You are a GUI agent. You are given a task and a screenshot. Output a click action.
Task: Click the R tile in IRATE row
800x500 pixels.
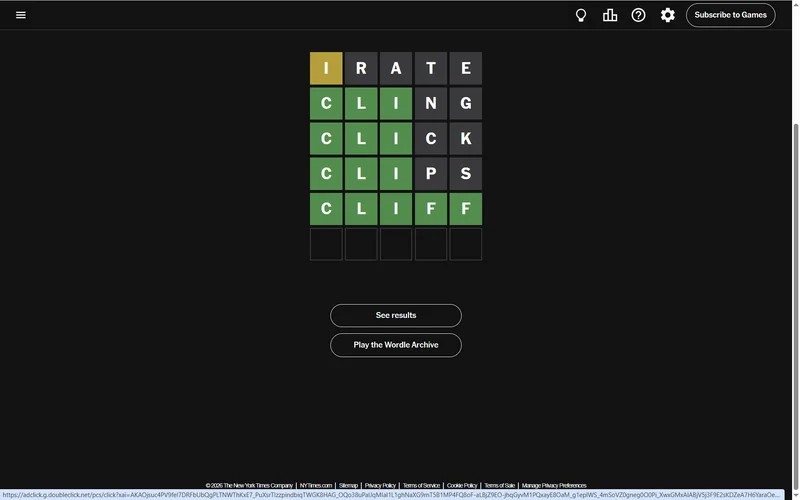(361, 68)
